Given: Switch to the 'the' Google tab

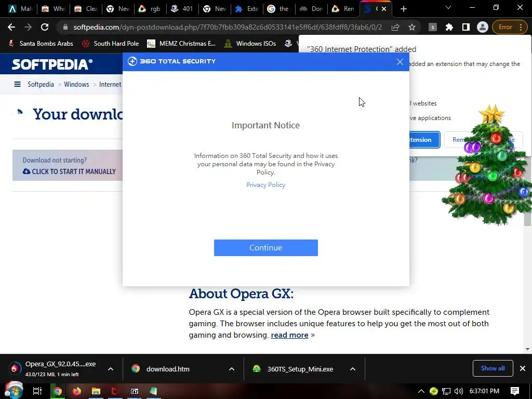Looking at the screenshot, I should coord(279,9).
